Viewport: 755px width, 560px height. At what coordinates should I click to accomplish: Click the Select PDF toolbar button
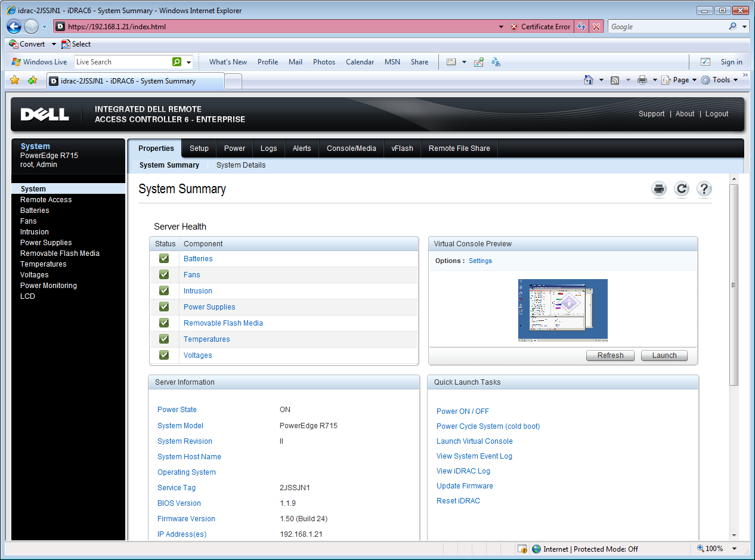point(76,44)
